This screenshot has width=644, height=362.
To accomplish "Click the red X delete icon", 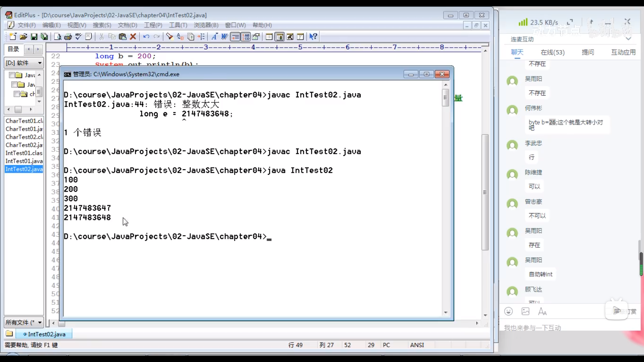I will click(x=133, y=37).
